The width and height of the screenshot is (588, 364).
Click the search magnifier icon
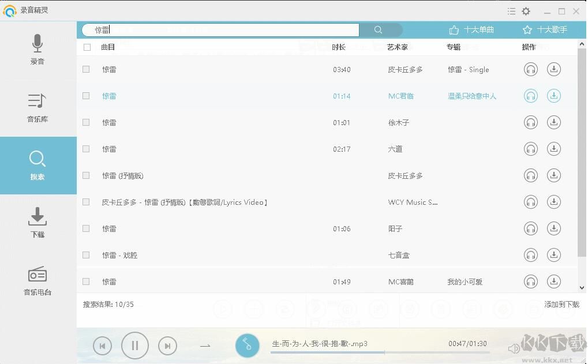pyautogui.click(x=378, y=29)
